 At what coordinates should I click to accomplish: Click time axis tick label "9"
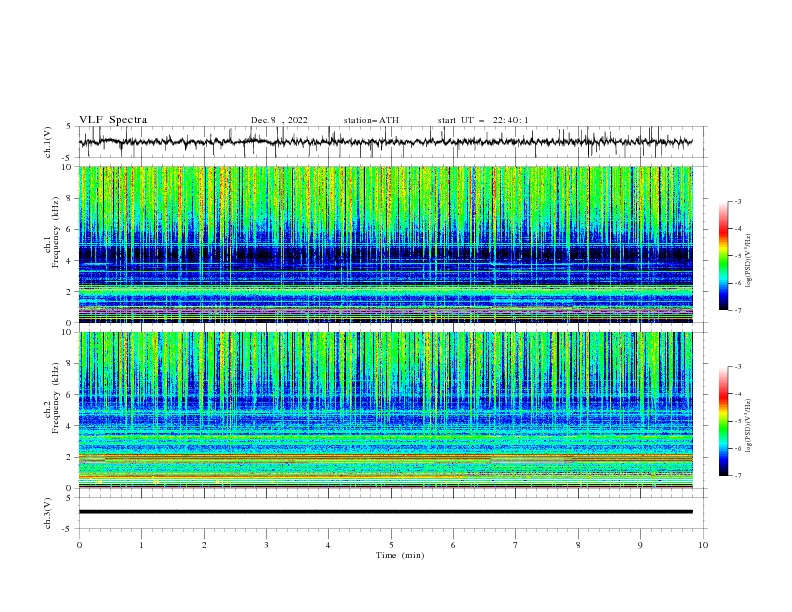[640, 545]
